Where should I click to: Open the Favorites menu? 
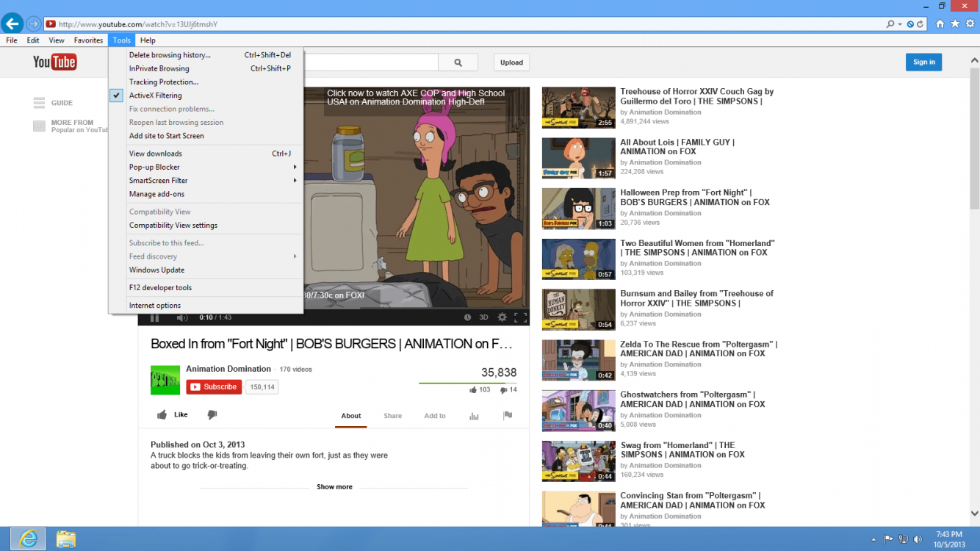click(x=88, y=40)
